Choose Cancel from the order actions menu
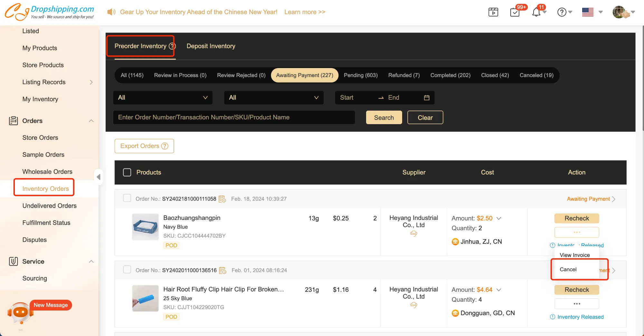The image size is (644, 336). point(568,270)
